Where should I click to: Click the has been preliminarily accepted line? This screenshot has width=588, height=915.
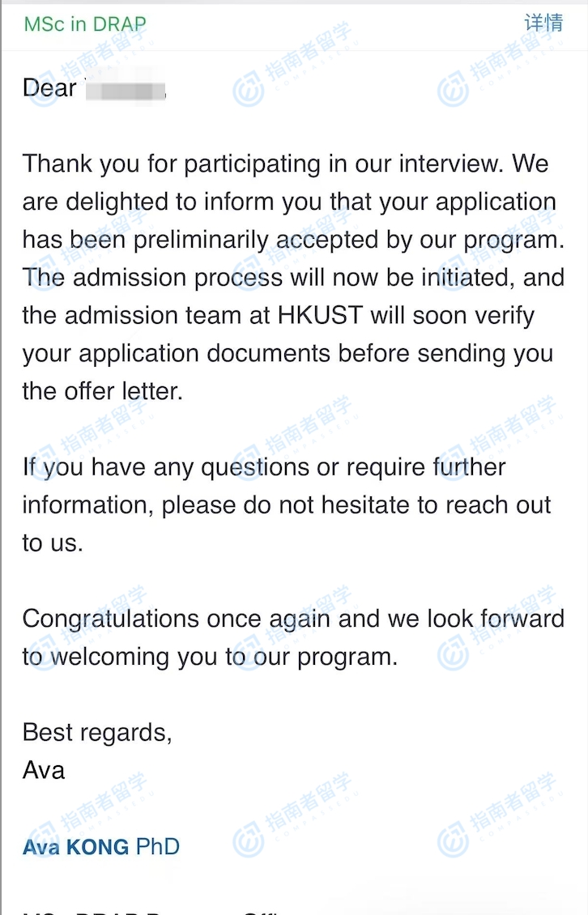pos(292,240)
